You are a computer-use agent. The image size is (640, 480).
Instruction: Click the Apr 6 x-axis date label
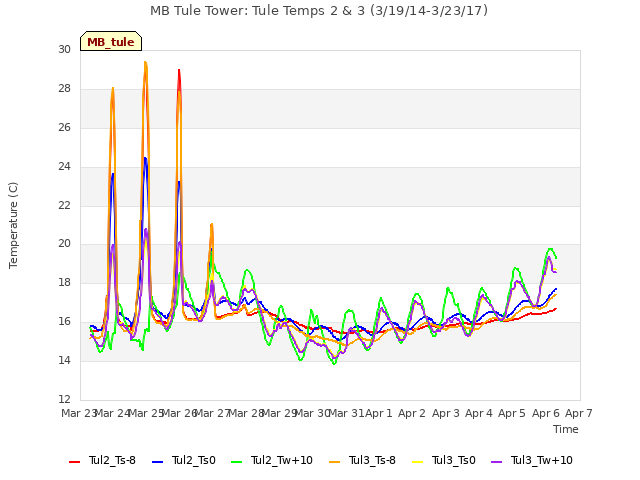(546, 413)
